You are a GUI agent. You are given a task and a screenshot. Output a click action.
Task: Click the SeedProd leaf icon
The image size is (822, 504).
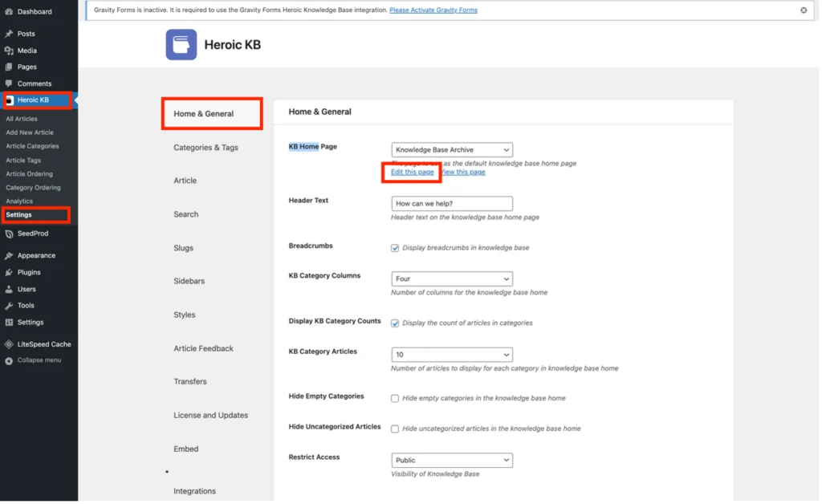pos(9,234)
